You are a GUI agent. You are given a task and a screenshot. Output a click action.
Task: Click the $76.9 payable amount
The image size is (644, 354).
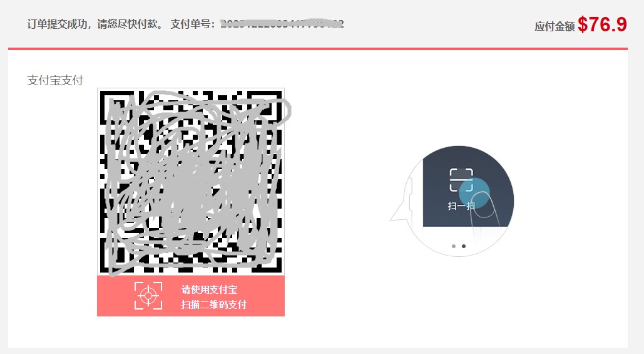pyautogui.click(x=602, y=24)
